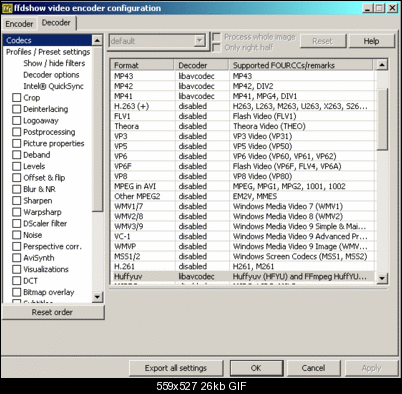Enable the Deinterlacing checkbox
Viewport: 402px width, 394px height.
point(17,109)
